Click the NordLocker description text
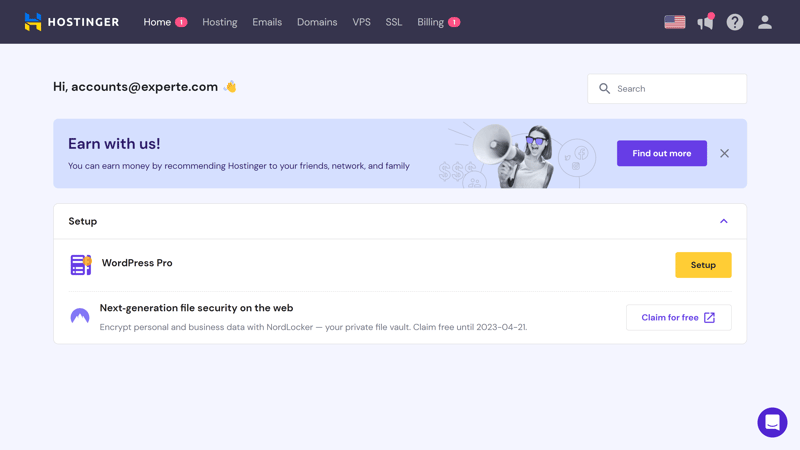Image resolution: width=800 pixels, height=450 pixels. pos(313,327)
